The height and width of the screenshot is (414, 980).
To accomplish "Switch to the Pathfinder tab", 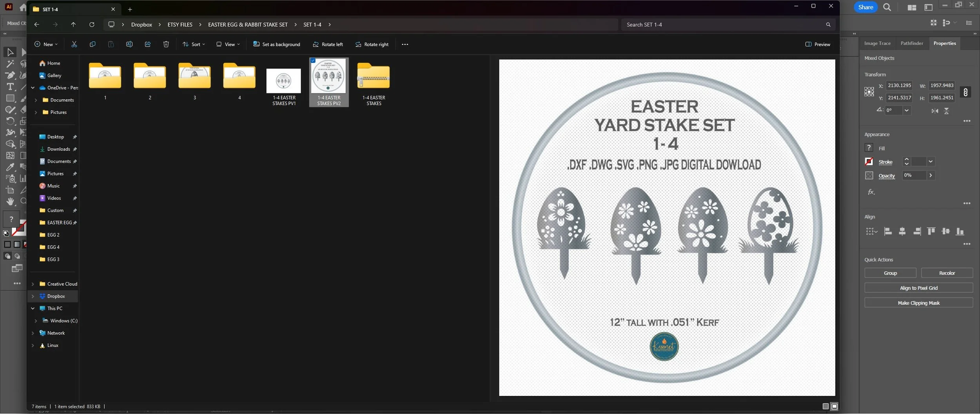I will pos(912,43).
